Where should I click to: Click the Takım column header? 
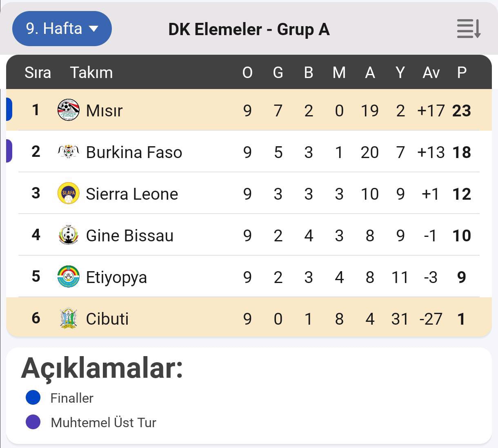[x=91, y=72]
